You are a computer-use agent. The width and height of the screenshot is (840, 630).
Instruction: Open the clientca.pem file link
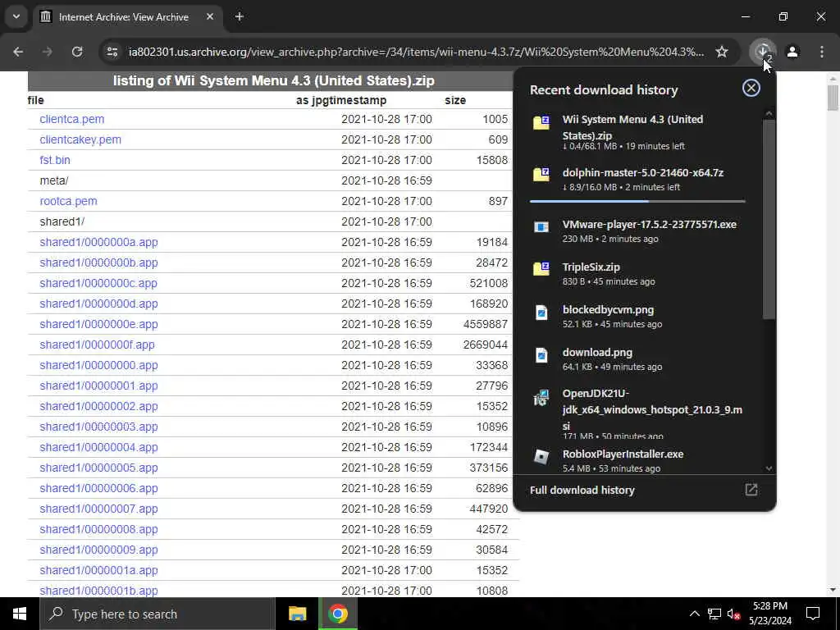pyautogui.click(x=72, y=119)
